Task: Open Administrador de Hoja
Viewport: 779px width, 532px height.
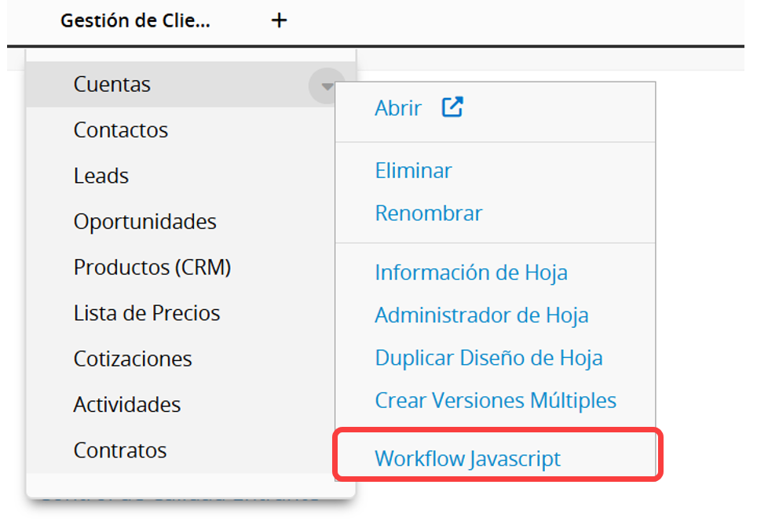Action: click(481, 315)
